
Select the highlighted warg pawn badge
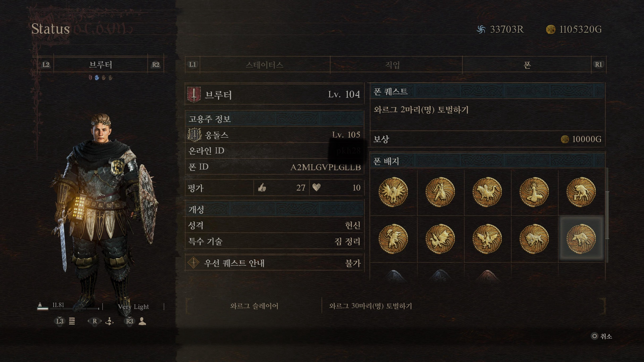(x=581, y=239)
